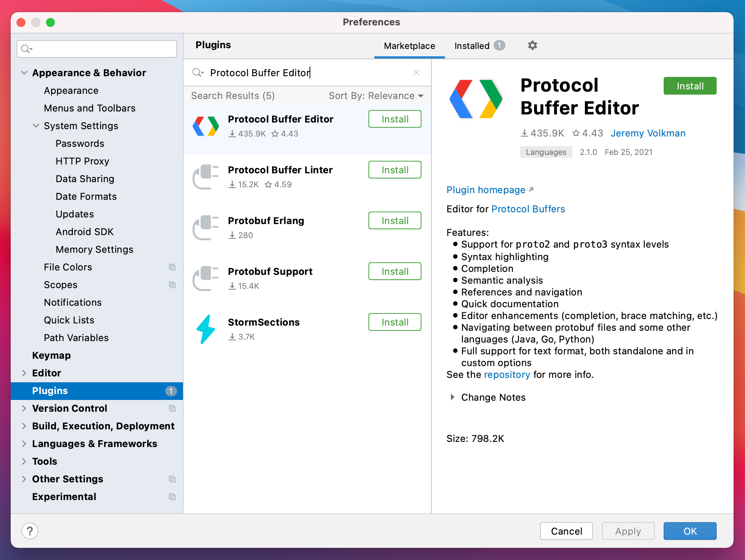Expand the Version Control section
Image resolution: width=745 pixels, height=560 pixels.
pyautogui.click(x=24, y=408)
